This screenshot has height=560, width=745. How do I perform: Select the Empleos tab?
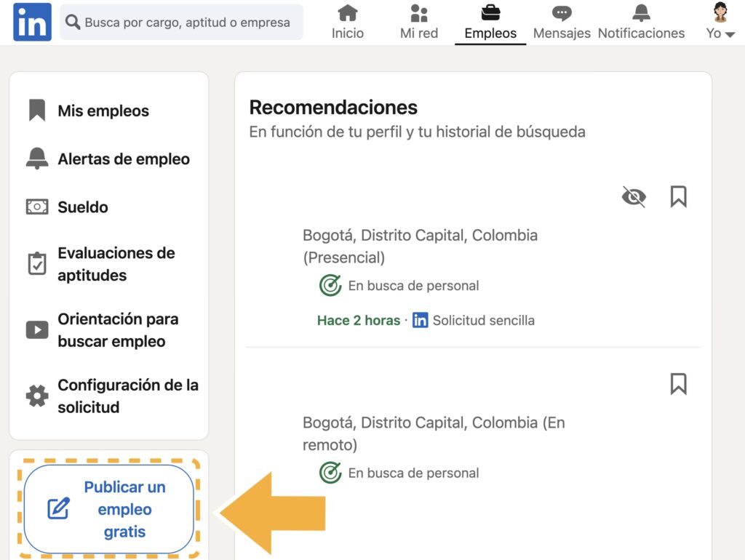click(x=490, y=23)
